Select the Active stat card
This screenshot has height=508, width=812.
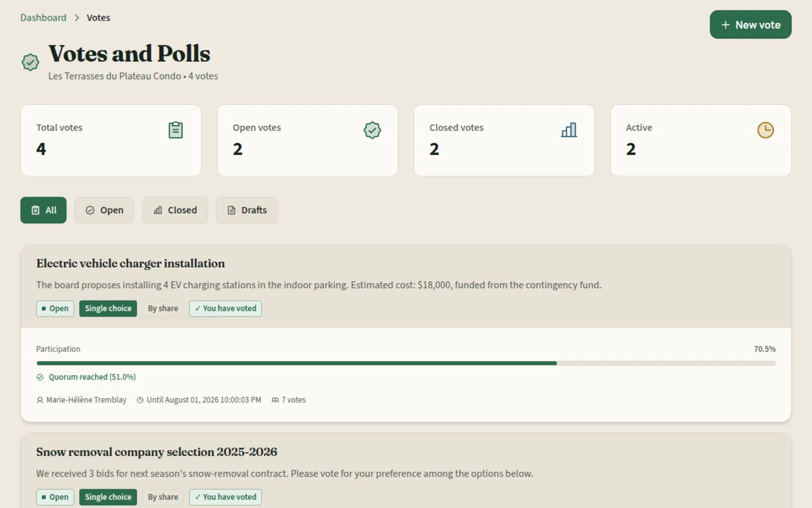pos(701,140)
